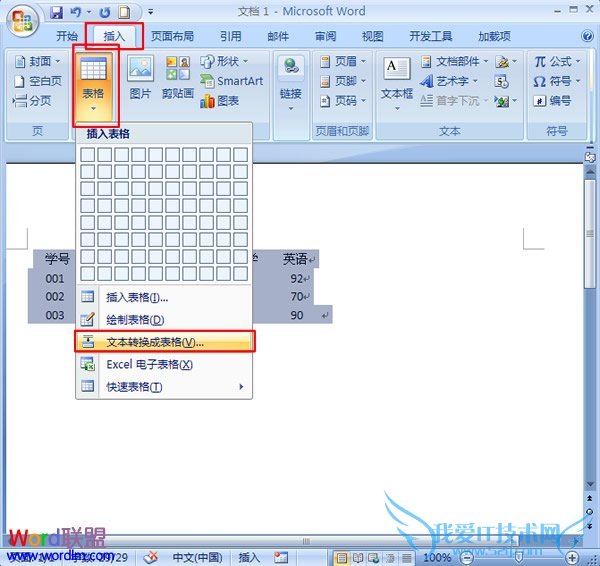
Task: Toggle the ruler button above the scrollbar
Action: click(x=590, y=157)
